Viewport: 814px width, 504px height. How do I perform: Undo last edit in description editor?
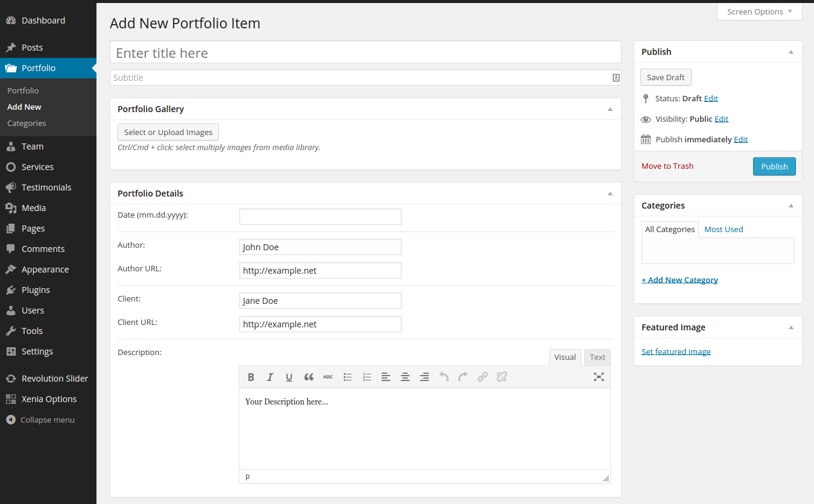tap(444, 377)
